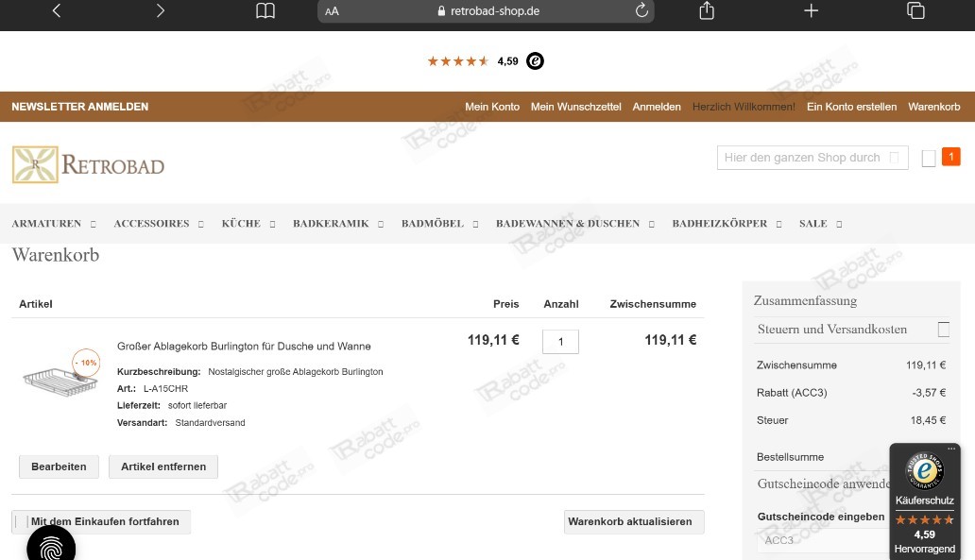
Task: Click the orange cart count badge
Action: tap(950, 157)
